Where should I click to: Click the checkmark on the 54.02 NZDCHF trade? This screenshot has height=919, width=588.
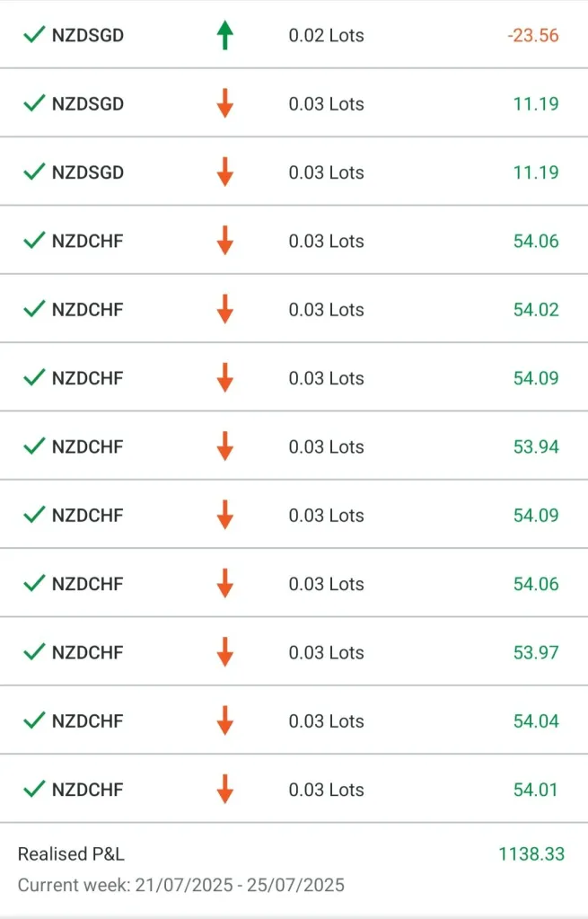tap(34, 310)
